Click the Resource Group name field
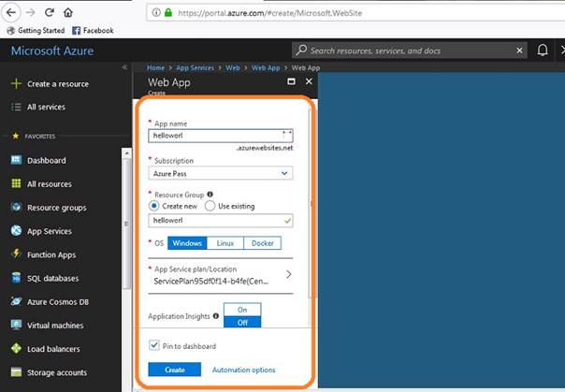Screen dimensions: 565x392 [221, 221]
